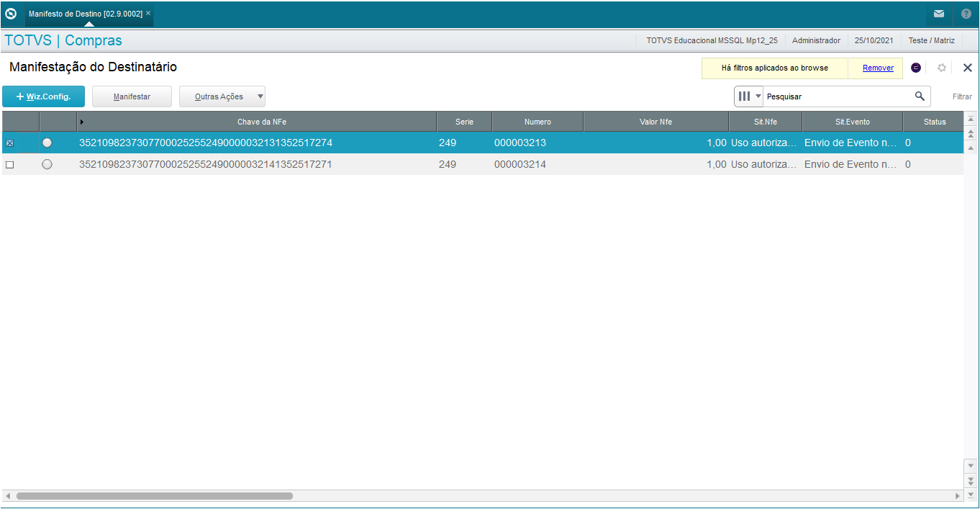
Task: Click the number cell 000003213
Action: click(x=520, y=143)
